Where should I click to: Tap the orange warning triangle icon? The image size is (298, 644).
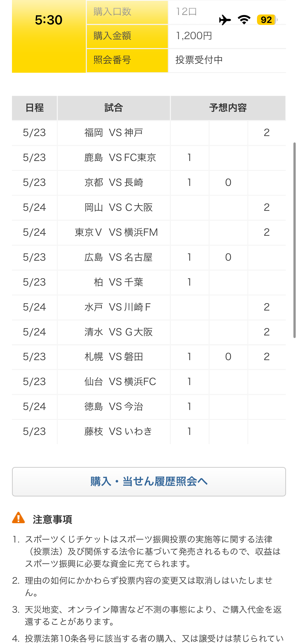[18, 518]
